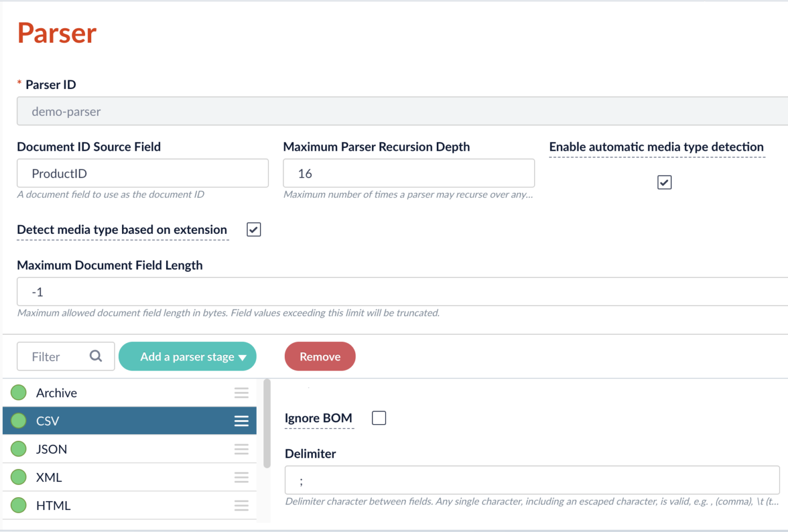This screenshot has width=788, height=532.
Task: Click the Document ID Source Field input
Action: pos(142,173)
